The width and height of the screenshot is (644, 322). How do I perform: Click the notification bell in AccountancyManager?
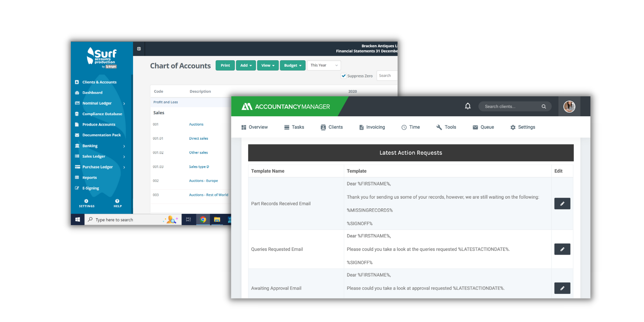click(468, 106)
